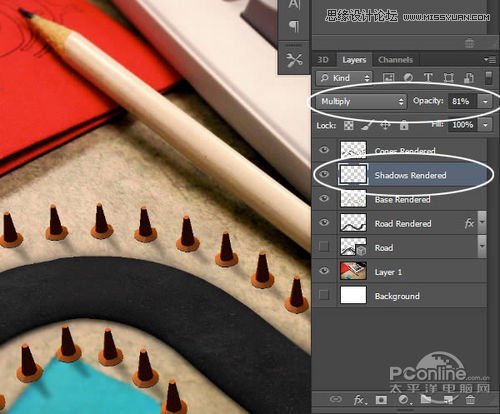Open the Opacity slider arrow
The image size is (500, 414).
coord(485,101)
